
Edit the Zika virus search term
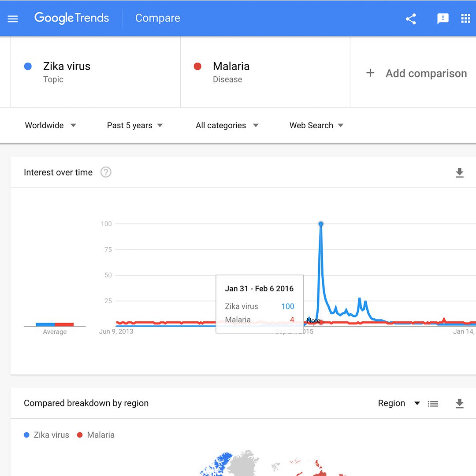96,72
